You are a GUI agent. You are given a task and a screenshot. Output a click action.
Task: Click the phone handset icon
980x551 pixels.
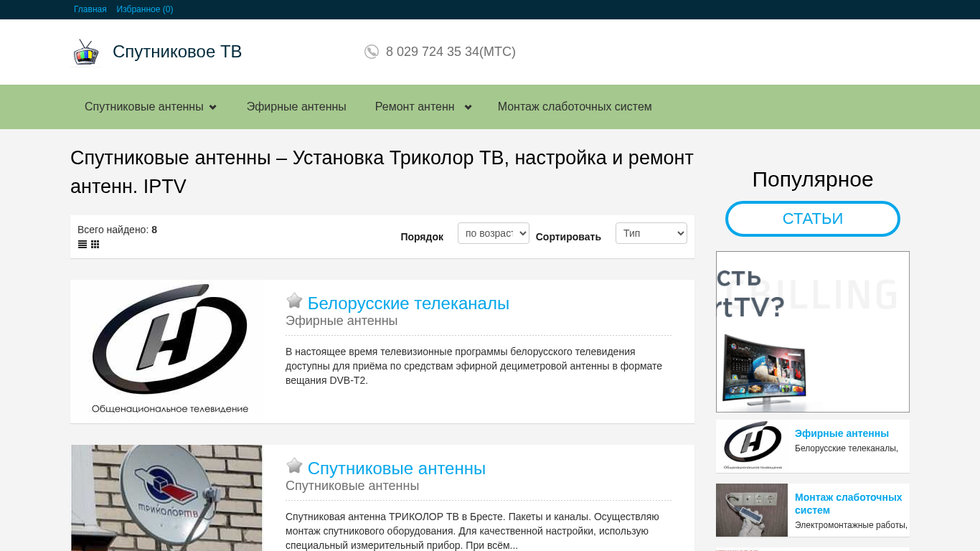pos(372,52)
